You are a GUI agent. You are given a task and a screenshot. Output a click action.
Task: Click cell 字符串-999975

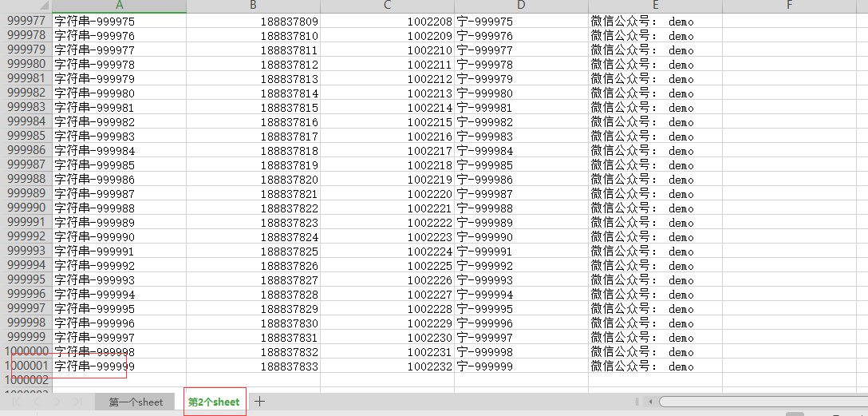click(x=119, y=22)
